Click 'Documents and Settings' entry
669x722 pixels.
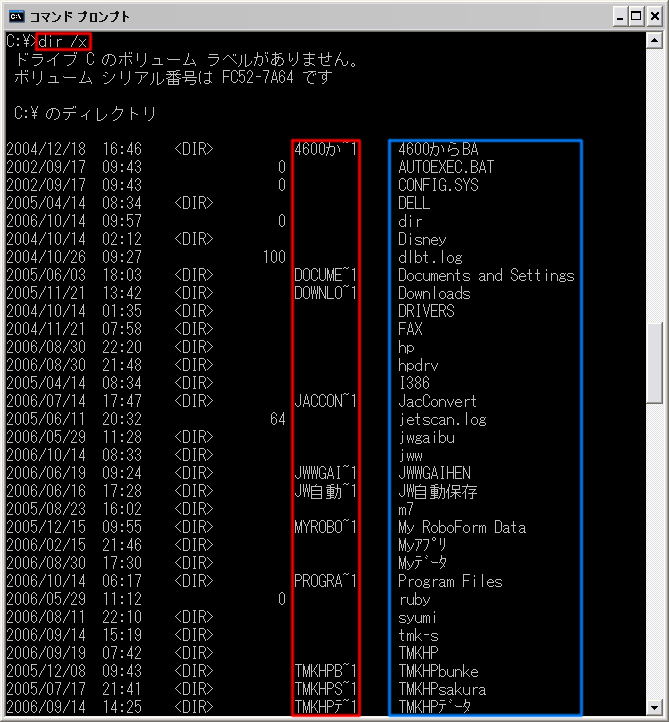click(x=486, y=275)
